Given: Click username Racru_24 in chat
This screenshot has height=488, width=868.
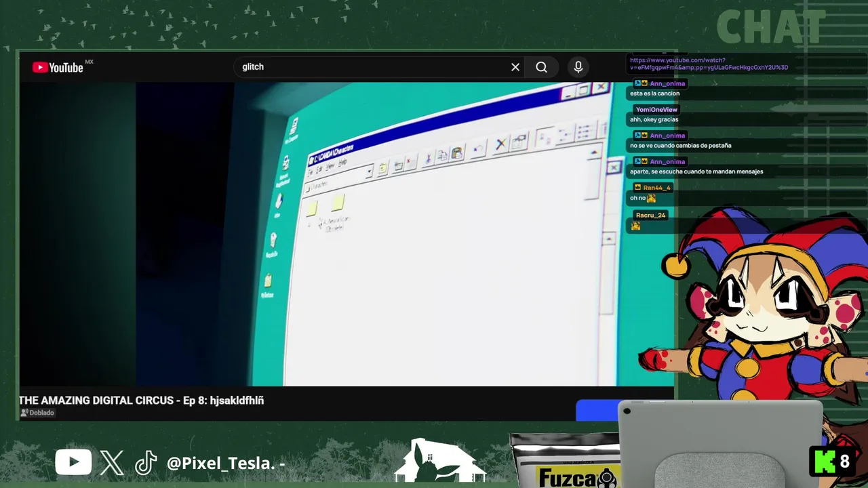Looking at the screenshot, I should (x=651, y=216).
